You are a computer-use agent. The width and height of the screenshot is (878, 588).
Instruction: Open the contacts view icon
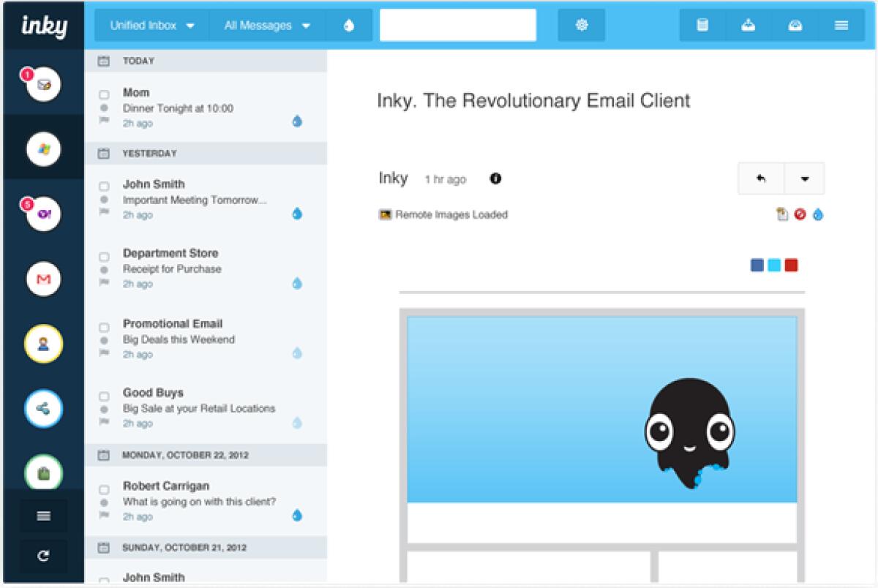42,343
